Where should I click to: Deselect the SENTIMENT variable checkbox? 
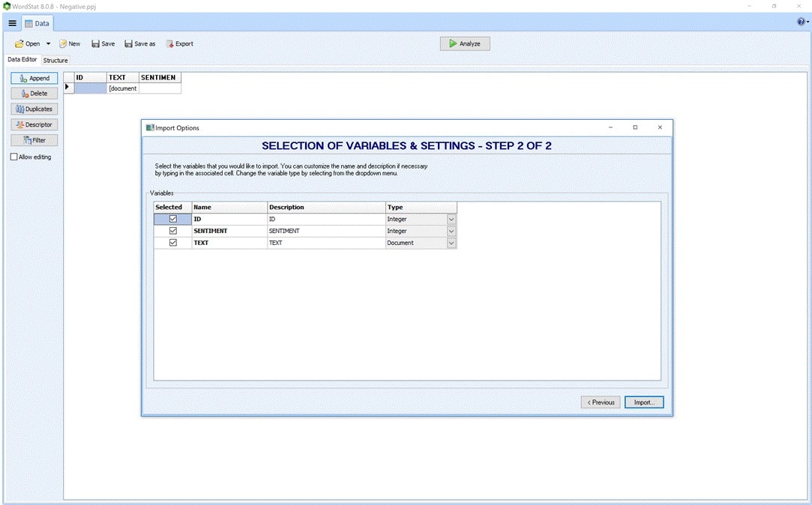173,231
